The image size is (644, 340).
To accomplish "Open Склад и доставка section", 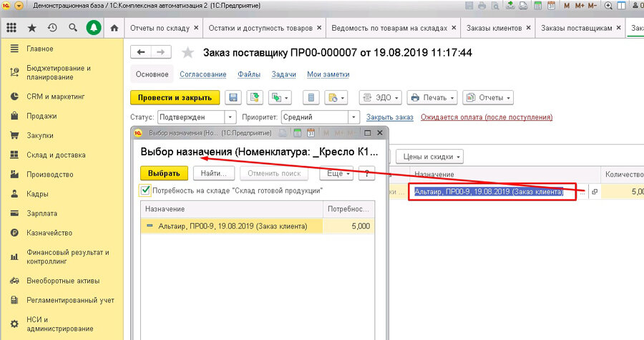I will [x=56, y=155].
